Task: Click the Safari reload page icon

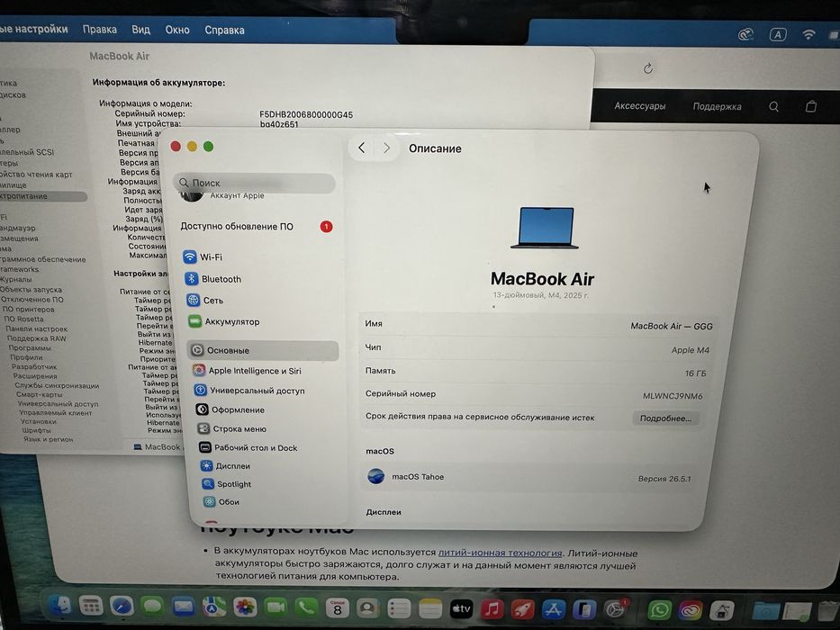Action: click(x=648, y=68)
